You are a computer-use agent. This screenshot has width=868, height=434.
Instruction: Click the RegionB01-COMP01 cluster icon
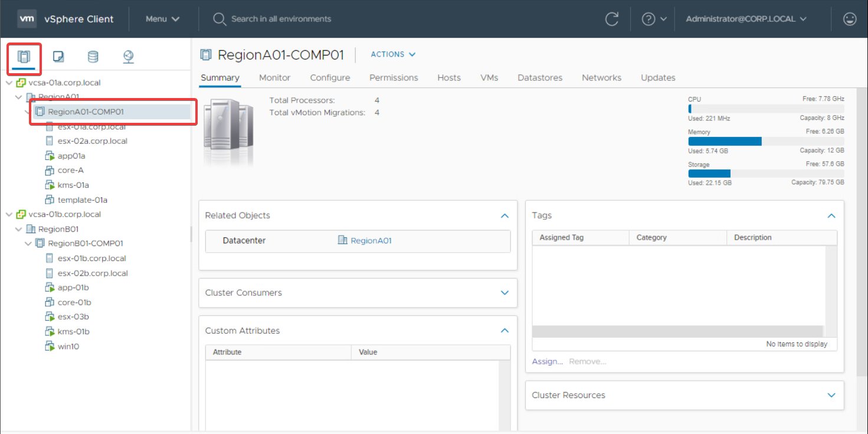click(40, 243)
